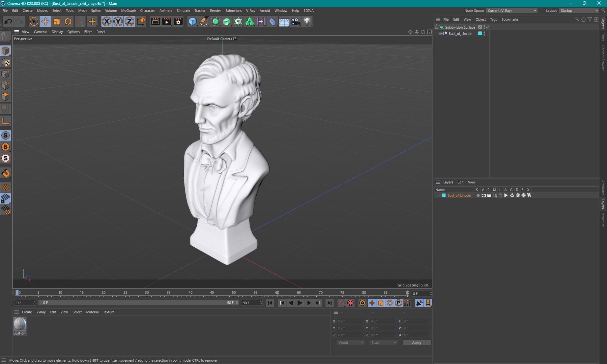This screenshot has width=607, height=364.
Task: Toggle Autokeying button
Action: tap(350, 303)
